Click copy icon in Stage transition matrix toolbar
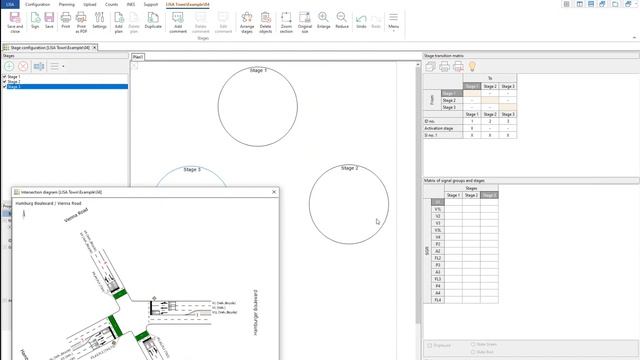 430,66
